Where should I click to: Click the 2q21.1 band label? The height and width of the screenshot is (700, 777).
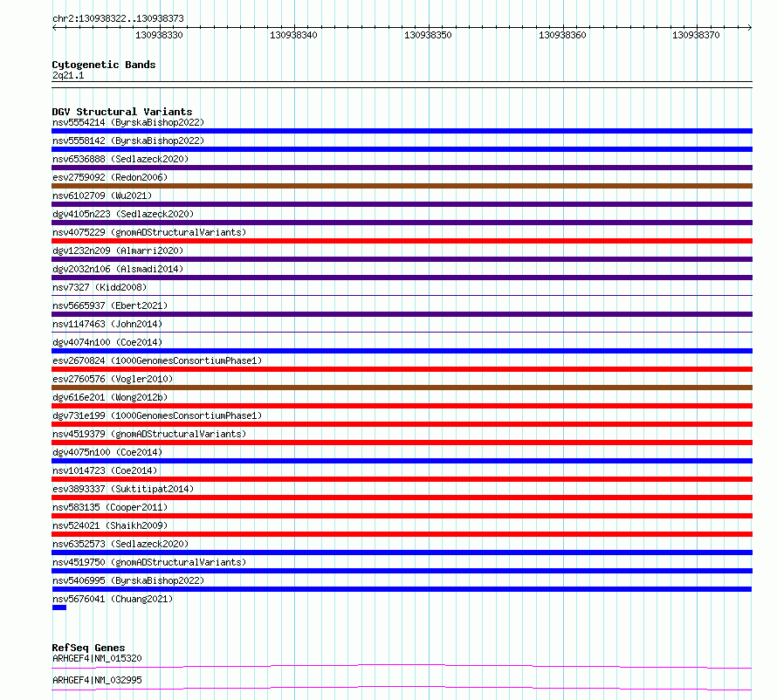pyautogui.click(x=68, y=75)
